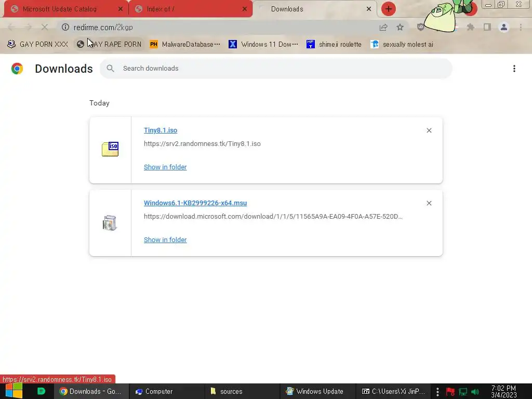
Task: Click the search magnifier icon
Action: tap(110, 69)
